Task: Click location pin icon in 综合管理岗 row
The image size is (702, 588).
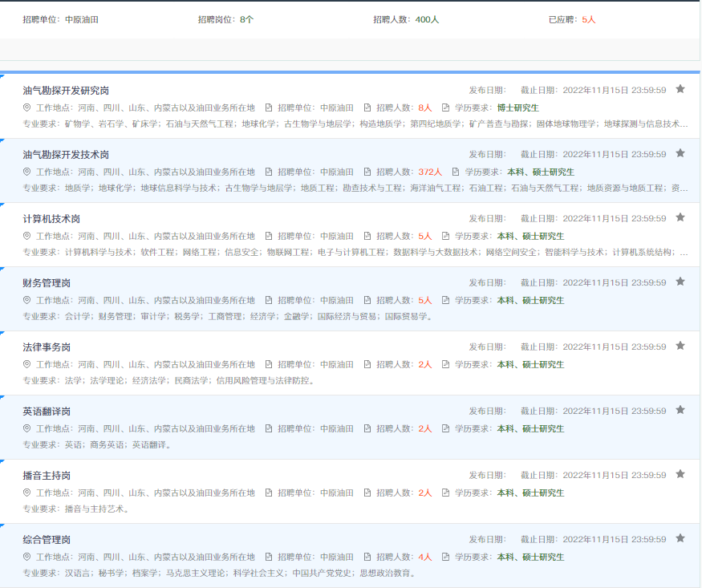Action: 26,557
